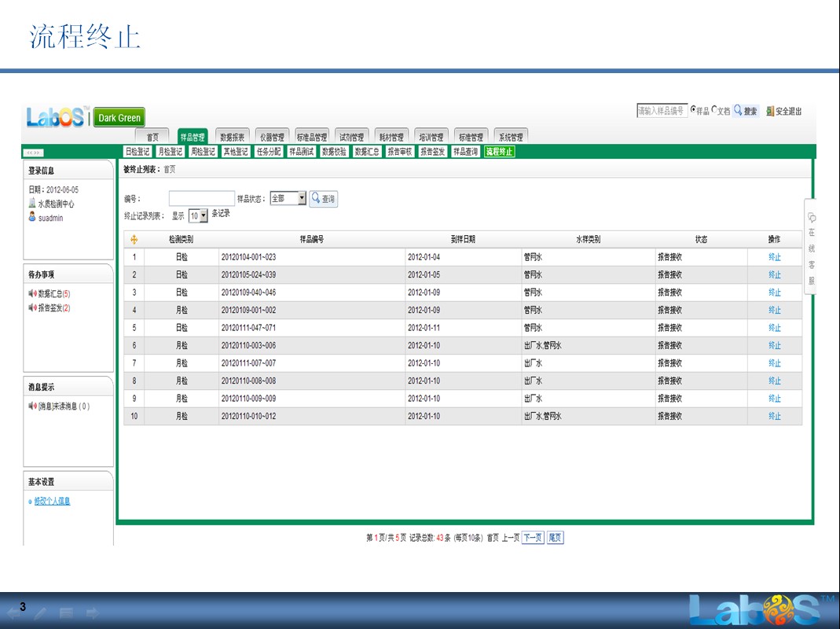Click the 查询 query button
This screenshot has height=629, width=840.
323,199
